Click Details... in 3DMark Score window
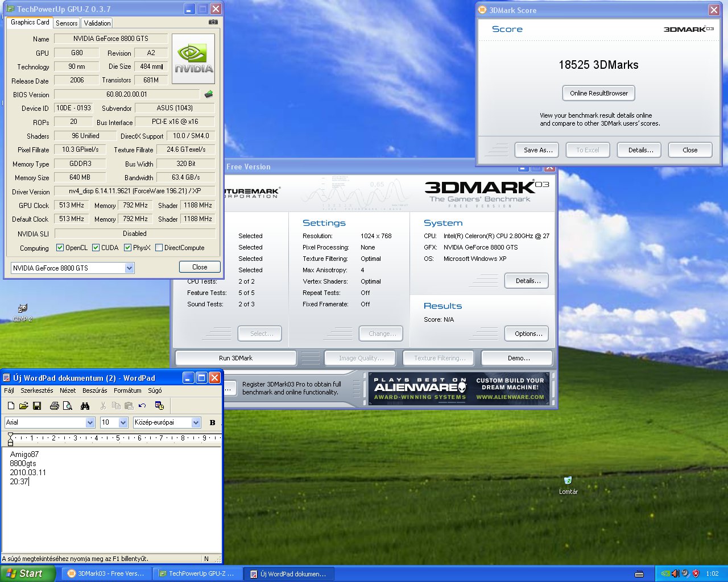728x582 pixels. 640,150
